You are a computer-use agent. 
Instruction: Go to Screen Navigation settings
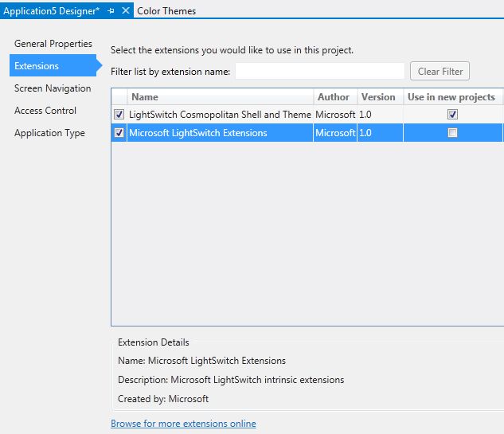(x=53, y=88)
